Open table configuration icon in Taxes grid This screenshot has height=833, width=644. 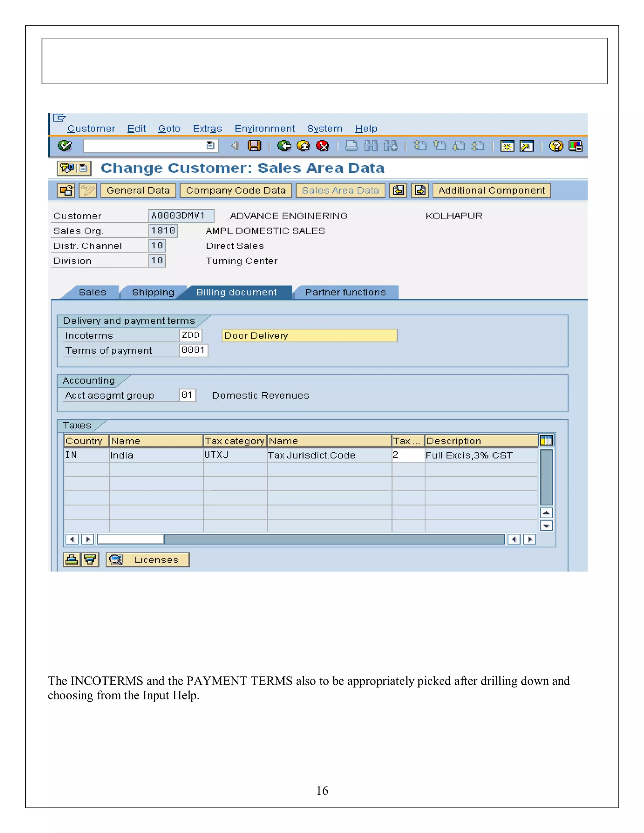click(x=546, y=440)
